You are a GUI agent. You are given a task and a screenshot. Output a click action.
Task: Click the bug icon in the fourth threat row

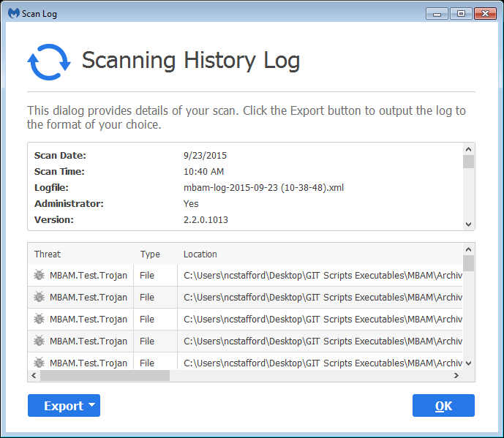pos(40,341)
